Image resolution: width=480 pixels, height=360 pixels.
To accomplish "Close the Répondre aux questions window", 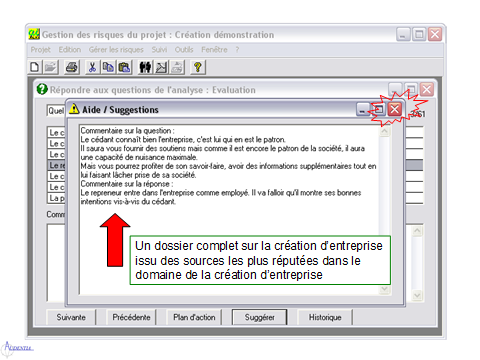I will [x=427, y=89].
